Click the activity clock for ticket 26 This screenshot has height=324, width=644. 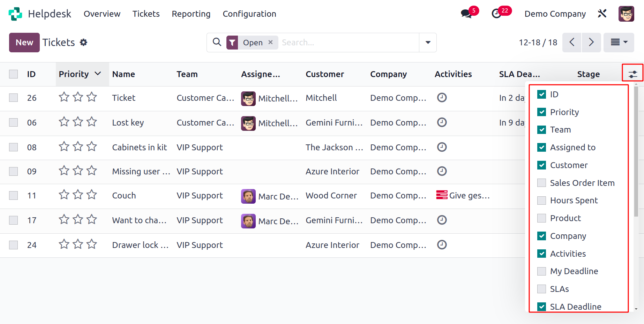point(442,98)
